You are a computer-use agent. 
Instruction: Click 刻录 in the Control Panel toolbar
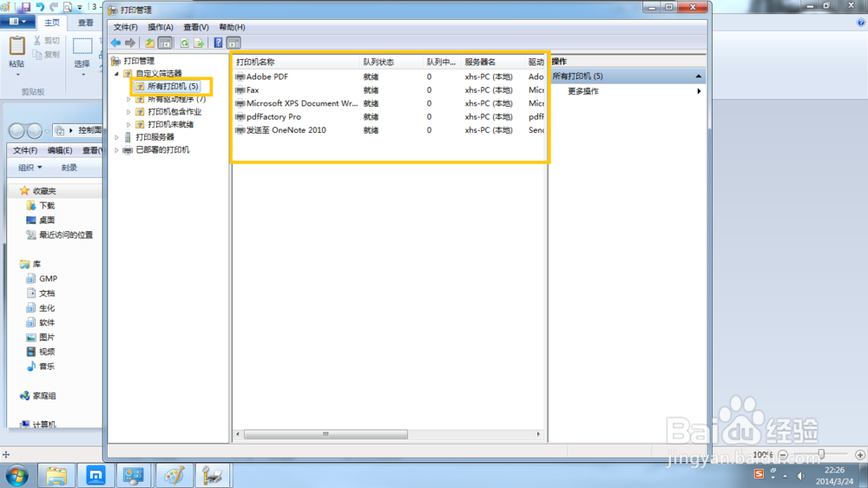(69, 168)
